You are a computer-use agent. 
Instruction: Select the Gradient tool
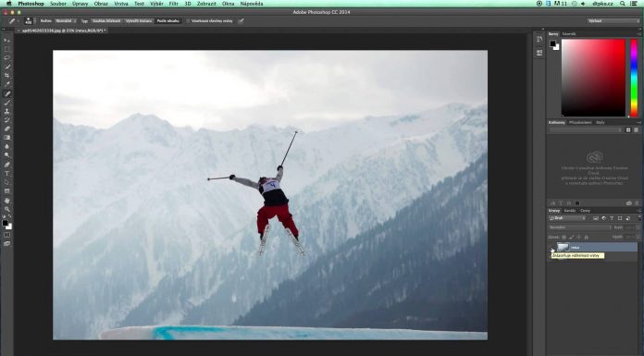click(x=7, y=138)
